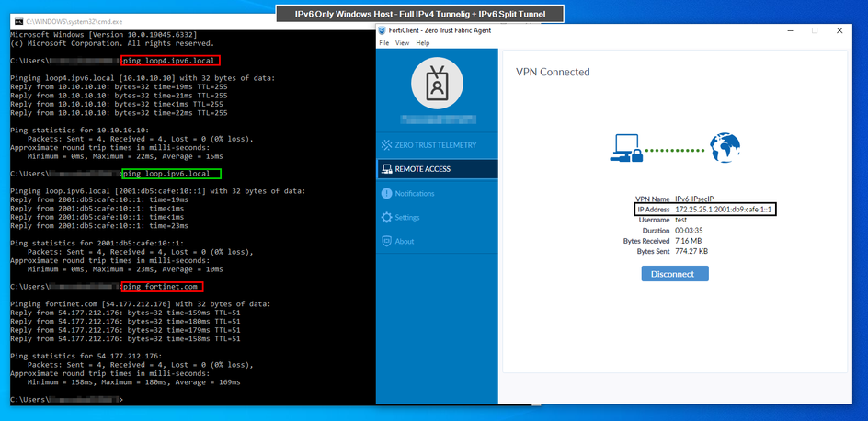The width and height of the screenshot is (868, 421).
Task: Click VPN name value IPv6-IPsecIP
Action: (x=695, y=199)
